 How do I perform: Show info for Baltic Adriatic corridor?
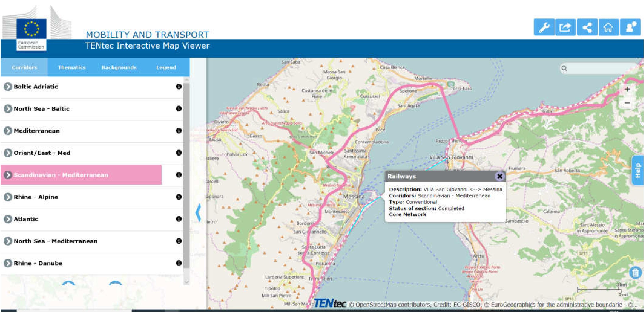(178, 86)
